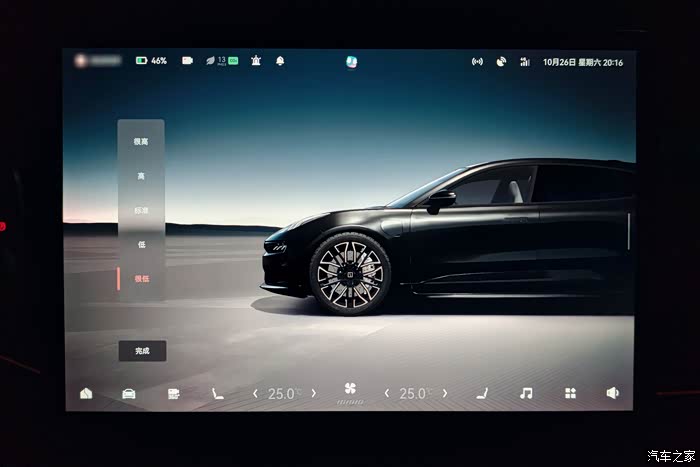Raise the driver-side temperature

[314, 393]
